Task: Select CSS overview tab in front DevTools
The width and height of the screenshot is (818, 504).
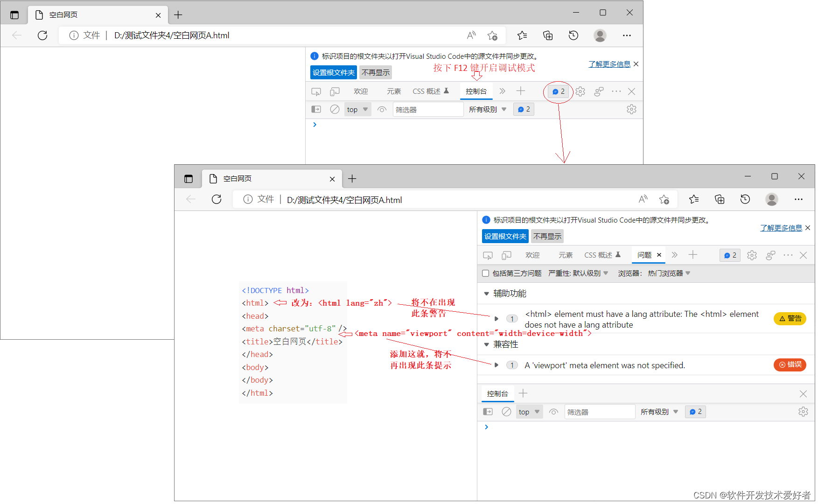Action: (602, 255)
